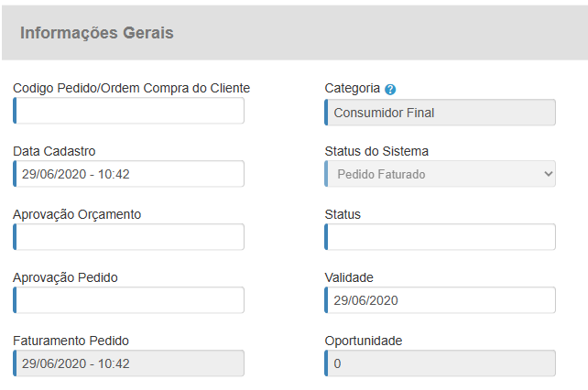The width and height of the screenshot is (588, 390).
Task: Click the Categoria help question-mark icon
Action: (390, 90)
